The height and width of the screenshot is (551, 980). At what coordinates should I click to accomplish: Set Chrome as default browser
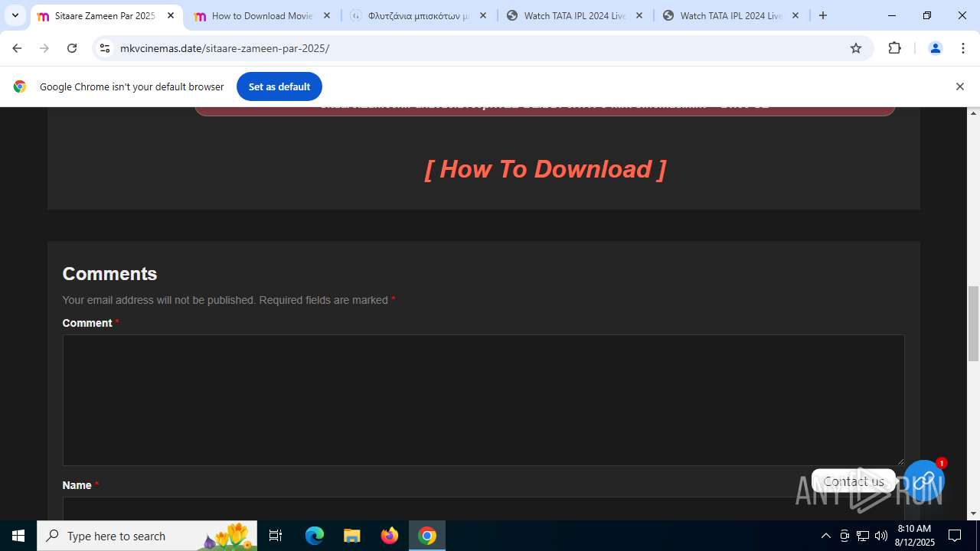[279, 86]
